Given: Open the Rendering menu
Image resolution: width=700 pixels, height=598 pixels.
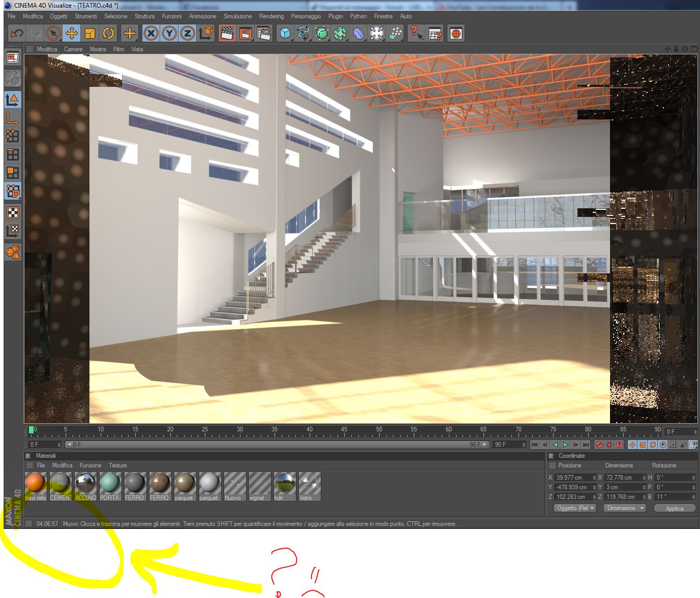Looking at the screenshot, I should pos(271,16).
